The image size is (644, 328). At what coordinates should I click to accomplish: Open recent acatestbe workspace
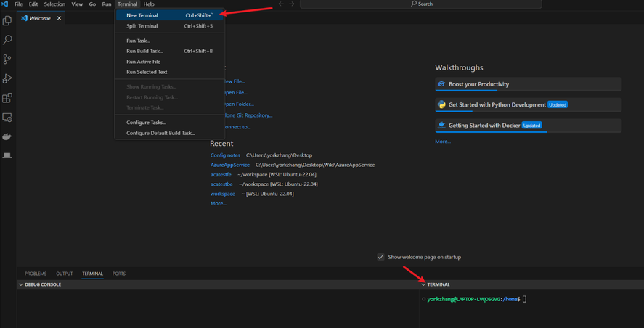pyautogui.click(x=221, y=184)
